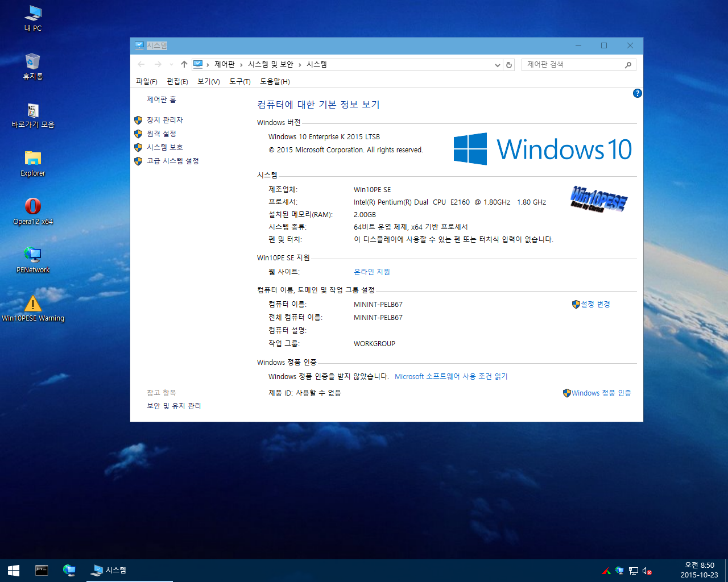Image resolution: width=728 pixels, height=582 pixels.
Task: Click the MININT-PELB67 text next to 컴퓨터 이름
Action: [378, 304]
